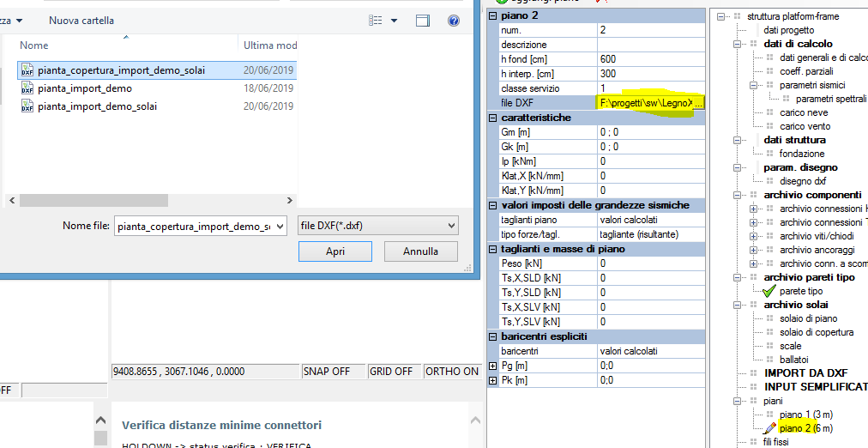
Task: Select pianta_import_demo_solai file icon
Action: (27, 106)
